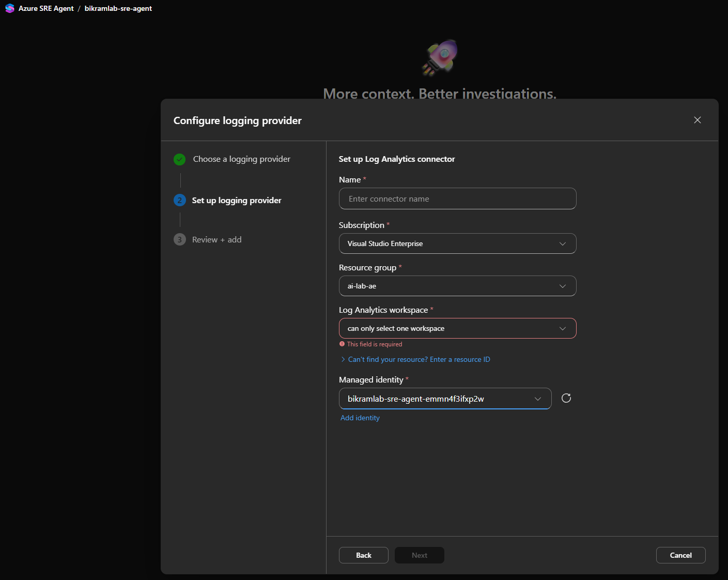Screen dimensions: 728x580
Task: Open Azure SRE Agent breadcrumb link
Action: click(x=46, y=8)
